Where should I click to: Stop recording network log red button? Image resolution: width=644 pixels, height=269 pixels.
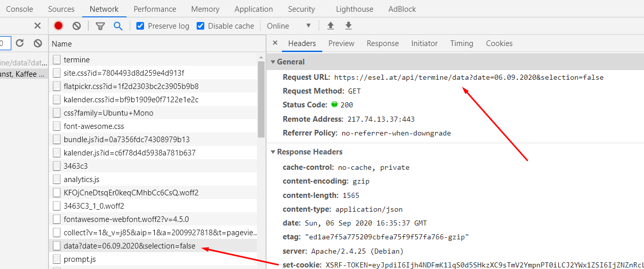pyautogui.click(x=58, y=26)
